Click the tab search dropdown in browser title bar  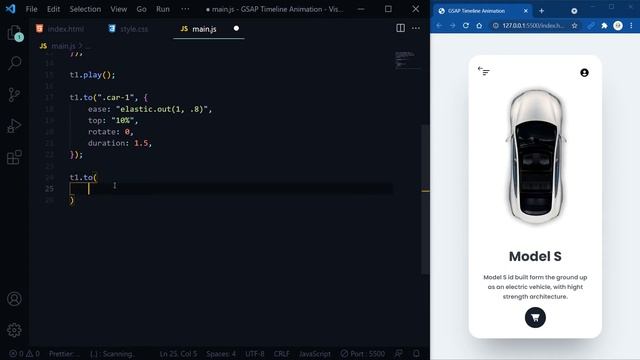574,11
